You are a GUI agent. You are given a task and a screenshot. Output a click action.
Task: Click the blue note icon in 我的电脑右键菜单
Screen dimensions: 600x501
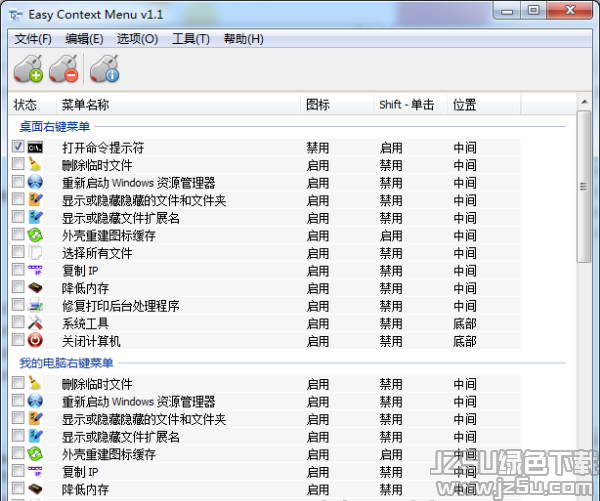35,436
